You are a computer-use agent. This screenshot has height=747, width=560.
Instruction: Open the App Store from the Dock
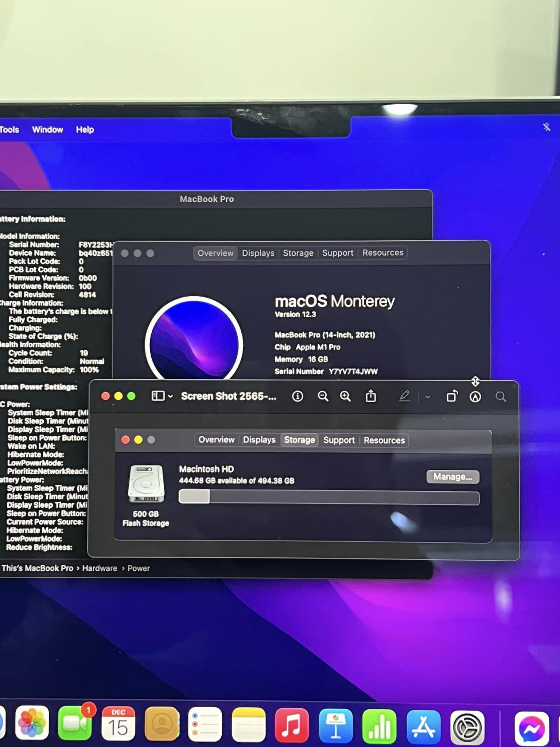click(x=423, y=726)
